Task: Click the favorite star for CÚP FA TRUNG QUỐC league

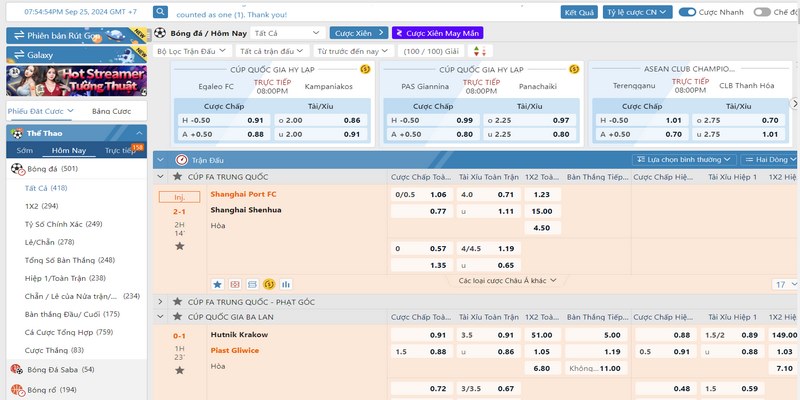Action: tap(177, 177)
